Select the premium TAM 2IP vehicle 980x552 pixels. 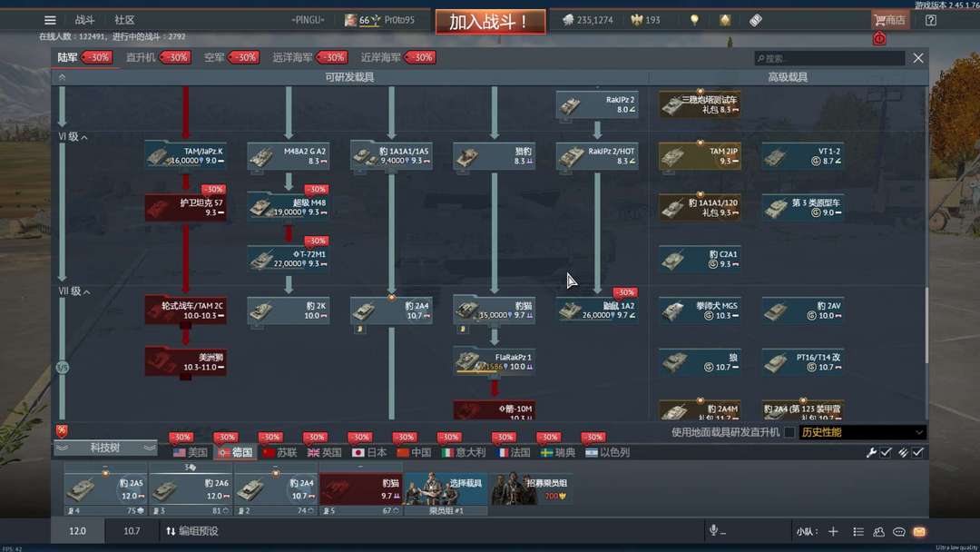click(700, 155)
